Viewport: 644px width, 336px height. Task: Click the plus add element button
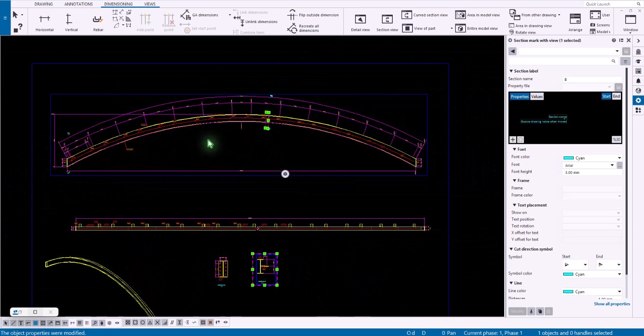click(x=513, y=140)
